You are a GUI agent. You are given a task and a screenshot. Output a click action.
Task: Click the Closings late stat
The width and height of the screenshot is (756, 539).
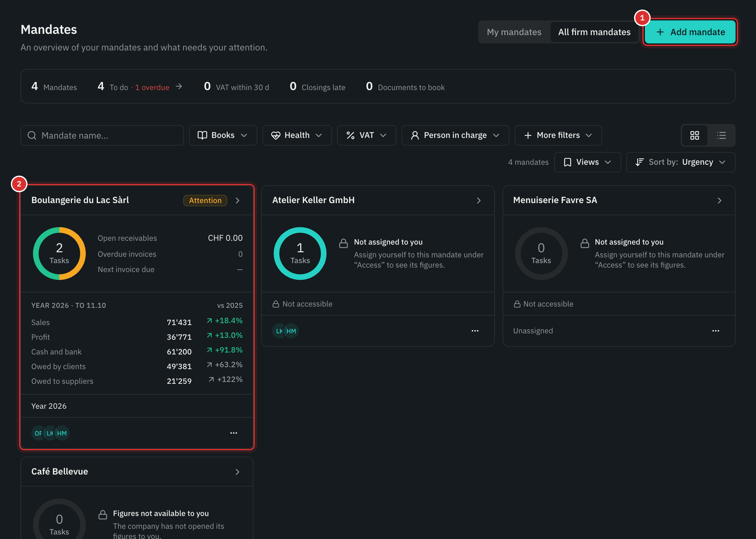point(317,87)
